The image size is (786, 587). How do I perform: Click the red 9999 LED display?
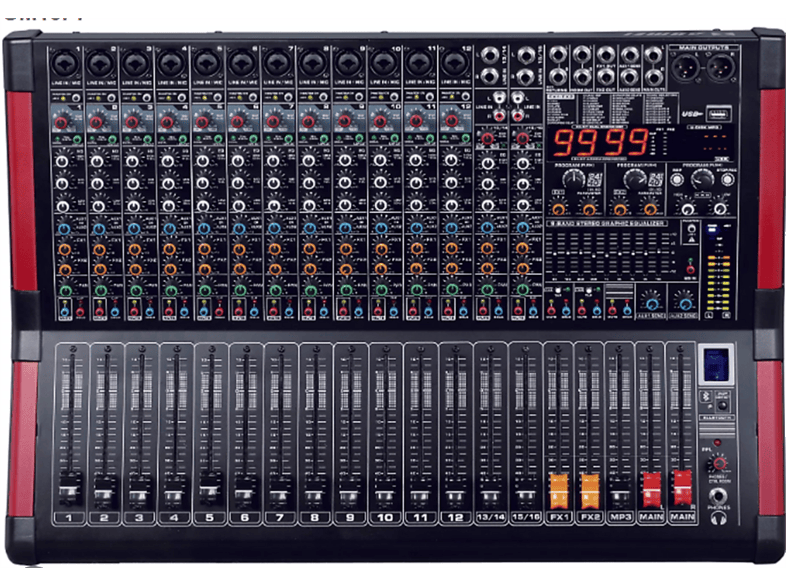pyautogui.click(x=600, y=142)
